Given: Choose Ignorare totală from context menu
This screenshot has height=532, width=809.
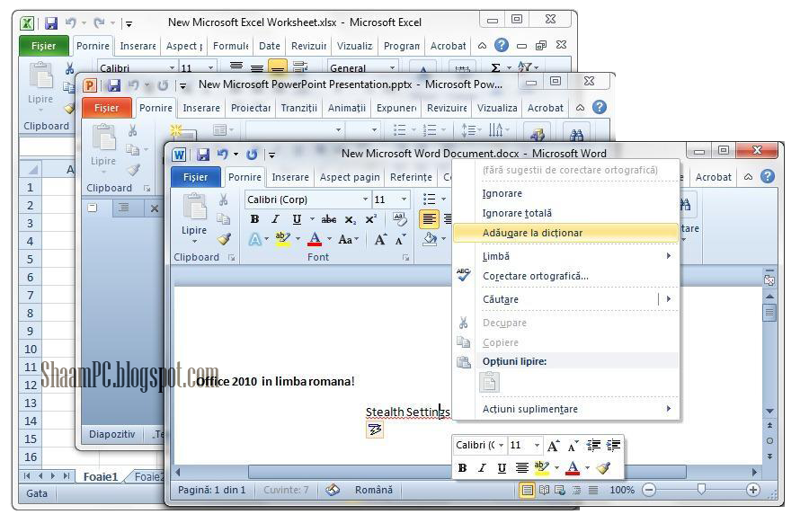Looking at the screenshot, I should (566, 213).
